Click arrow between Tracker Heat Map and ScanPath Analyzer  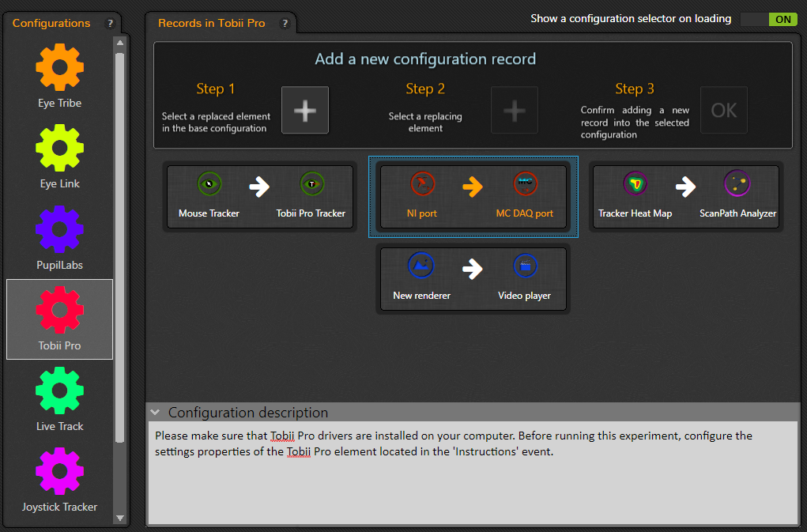(685, 187)
